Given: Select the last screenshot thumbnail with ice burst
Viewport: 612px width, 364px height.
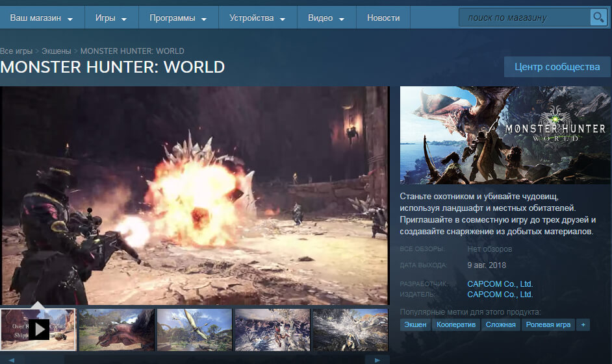Looking at the screenshot, I should coord(350,330).
